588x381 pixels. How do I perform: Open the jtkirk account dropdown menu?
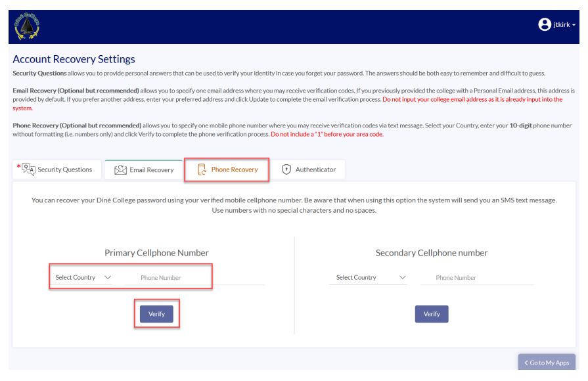click(557, 25)
